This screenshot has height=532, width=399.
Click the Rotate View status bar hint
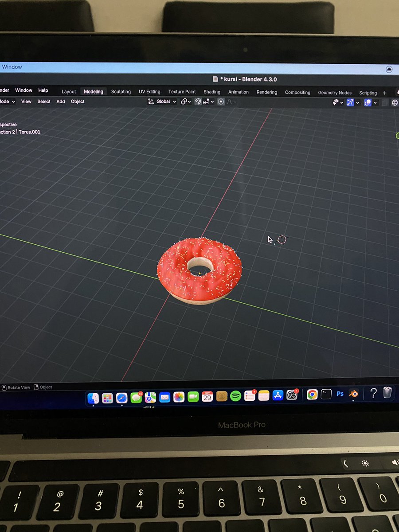(x=17, y=387)
